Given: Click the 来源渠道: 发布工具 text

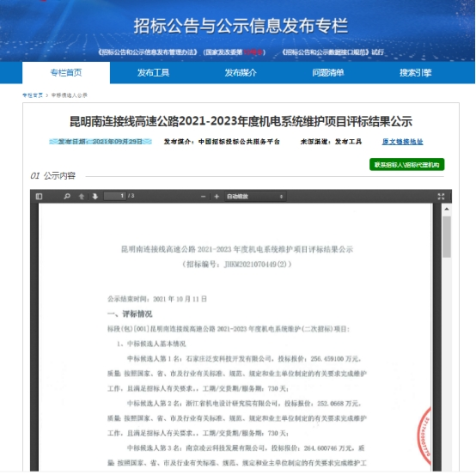Looking at the screenshot, I should click(x=331, y=142).
